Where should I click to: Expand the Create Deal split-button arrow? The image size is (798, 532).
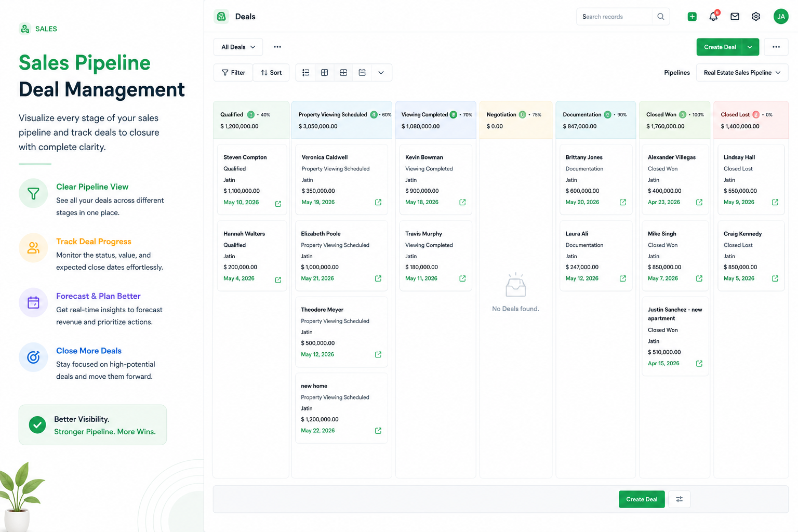750,47
